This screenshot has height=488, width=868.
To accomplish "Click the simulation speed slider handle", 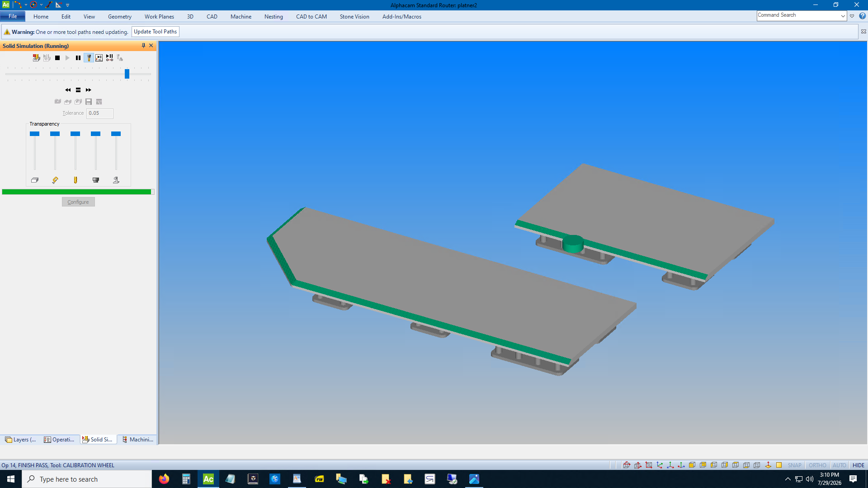I will 127,74.
